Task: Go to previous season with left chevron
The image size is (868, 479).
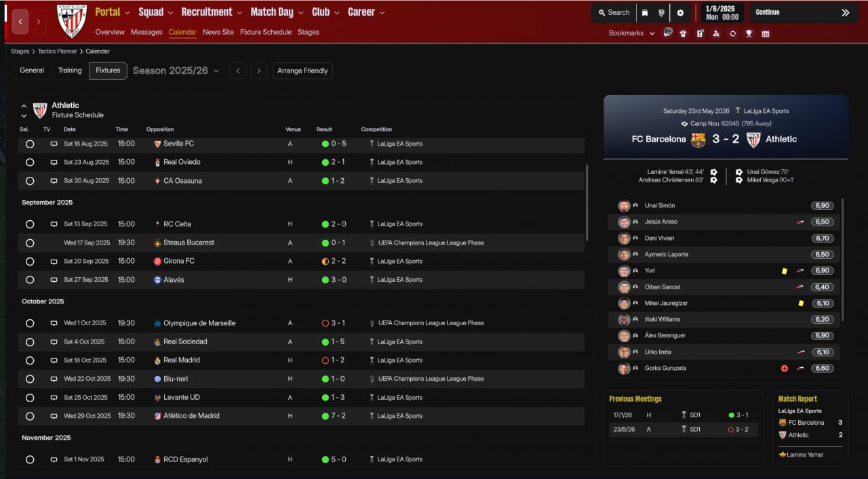Action: tap(237, 70)
